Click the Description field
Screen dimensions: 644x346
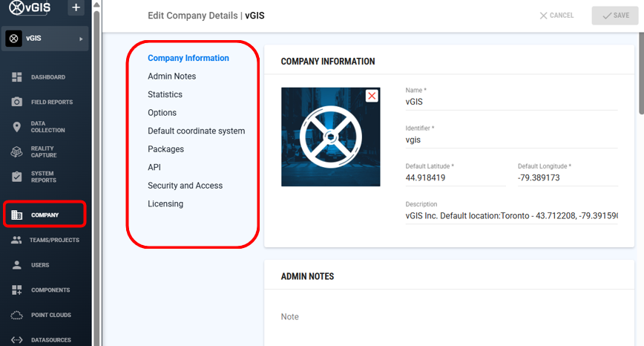(x=511, y=216)
